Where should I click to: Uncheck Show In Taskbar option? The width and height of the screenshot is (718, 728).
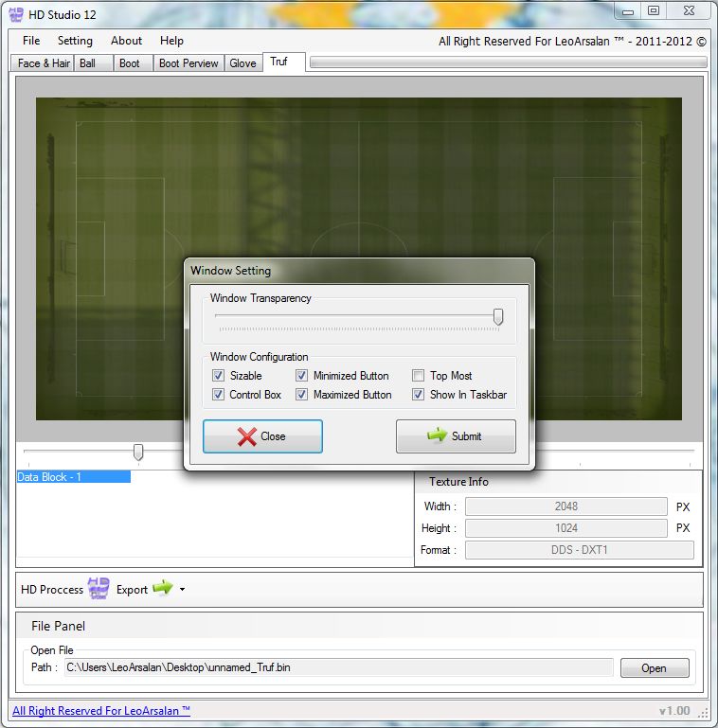[419, 395]
